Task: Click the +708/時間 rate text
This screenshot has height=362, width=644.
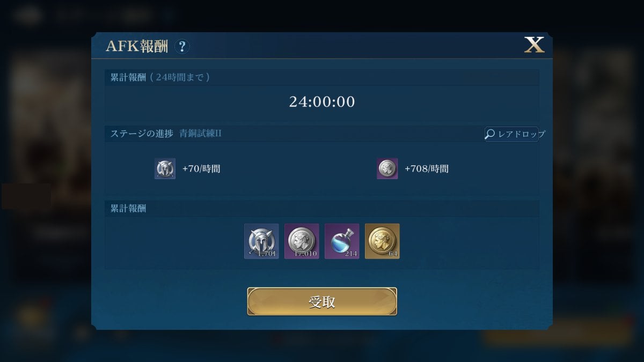Action: (427, 169)
